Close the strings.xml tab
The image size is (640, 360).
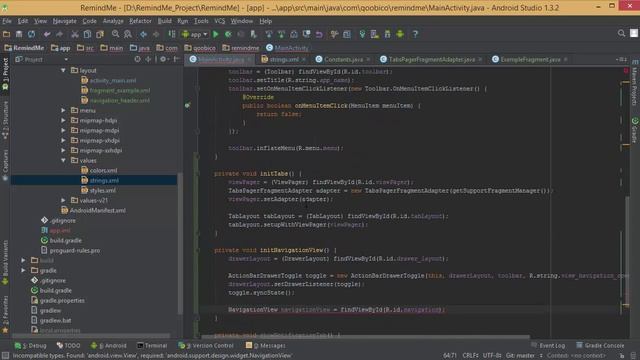pos(304,60)
